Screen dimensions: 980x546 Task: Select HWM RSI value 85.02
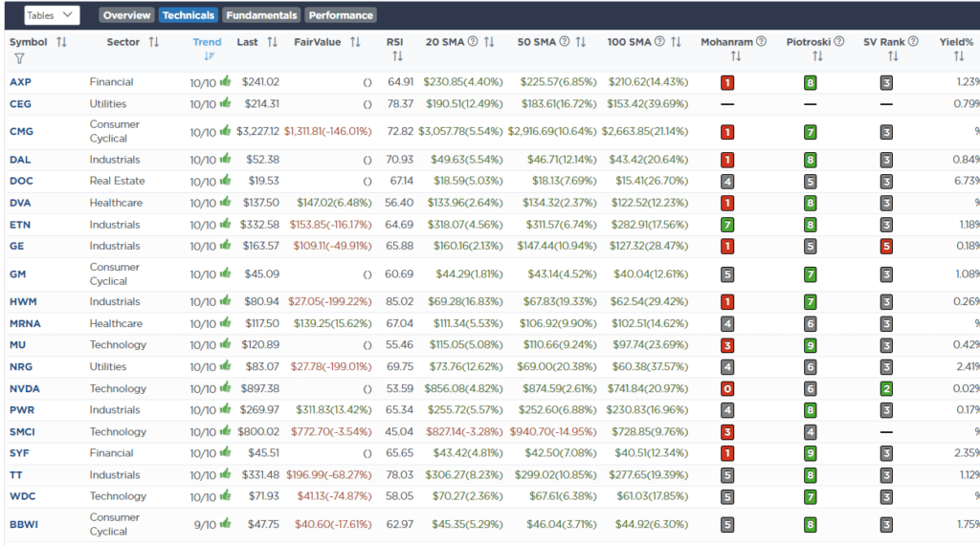399,301
